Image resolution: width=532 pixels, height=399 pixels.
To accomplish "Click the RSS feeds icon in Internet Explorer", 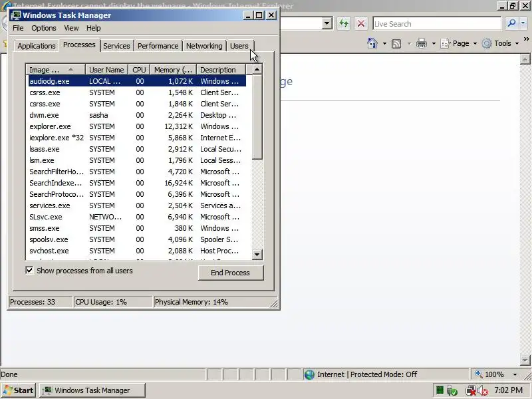I will click(396, 44).
